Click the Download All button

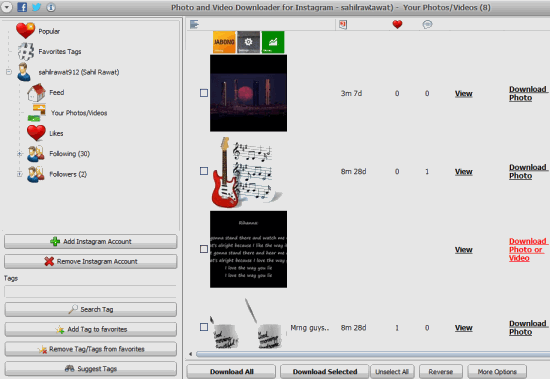pyautogui.click(x=231, y=372)
